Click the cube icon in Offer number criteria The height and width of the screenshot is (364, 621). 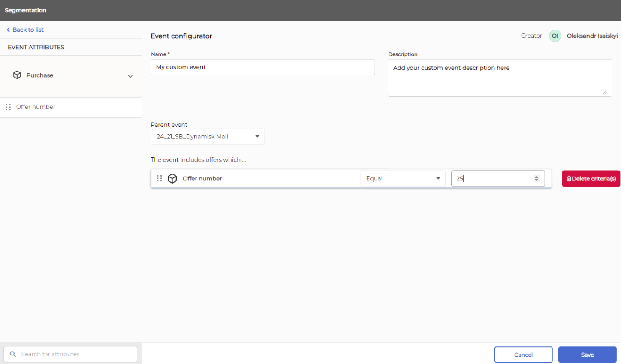point(172,178)
